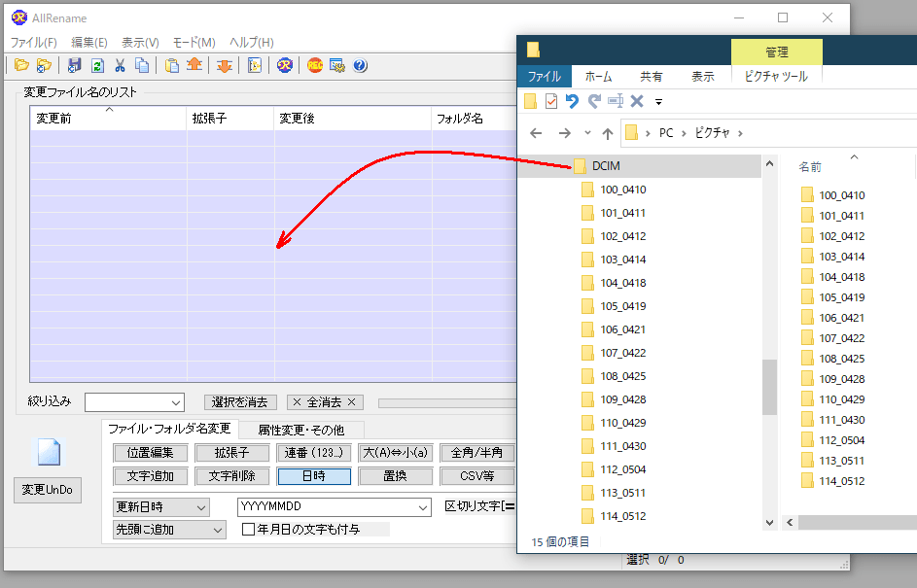Enable the 年月日の文字も付与 checkbox

click(x=249, y=530)
